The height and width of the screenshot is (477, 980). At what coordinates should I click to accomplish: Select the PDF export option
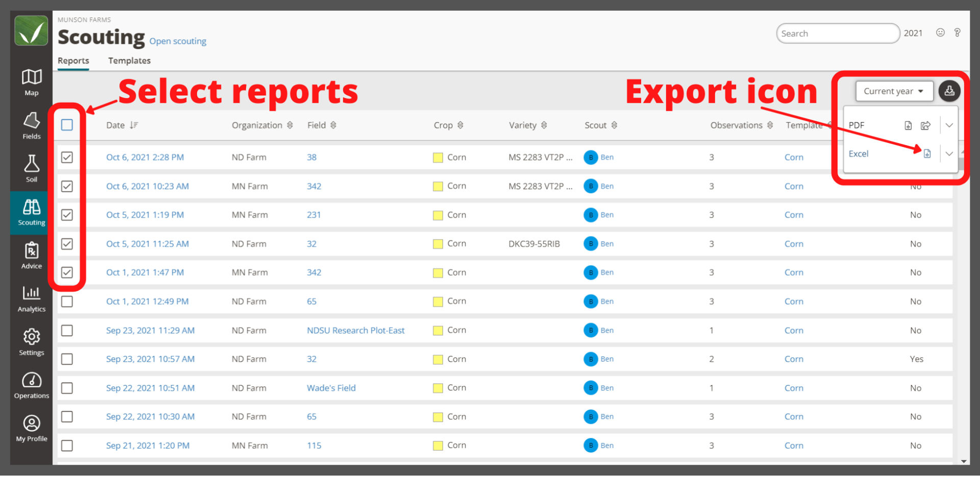click(856, 125)
